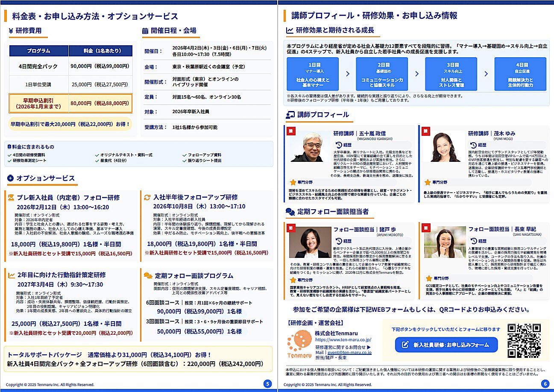Click the yen icon beside 研修費用

coord(11,31)
